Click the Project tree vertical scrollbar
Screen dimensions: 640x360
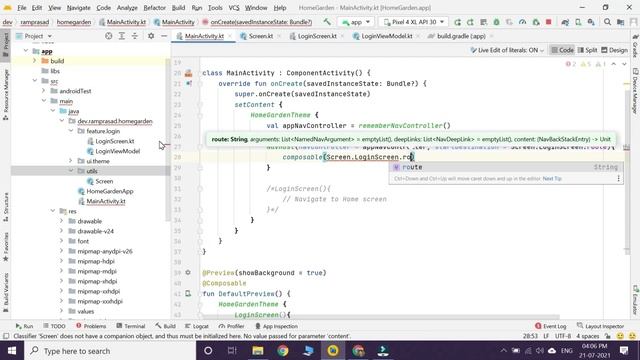[x=167, y=139]
